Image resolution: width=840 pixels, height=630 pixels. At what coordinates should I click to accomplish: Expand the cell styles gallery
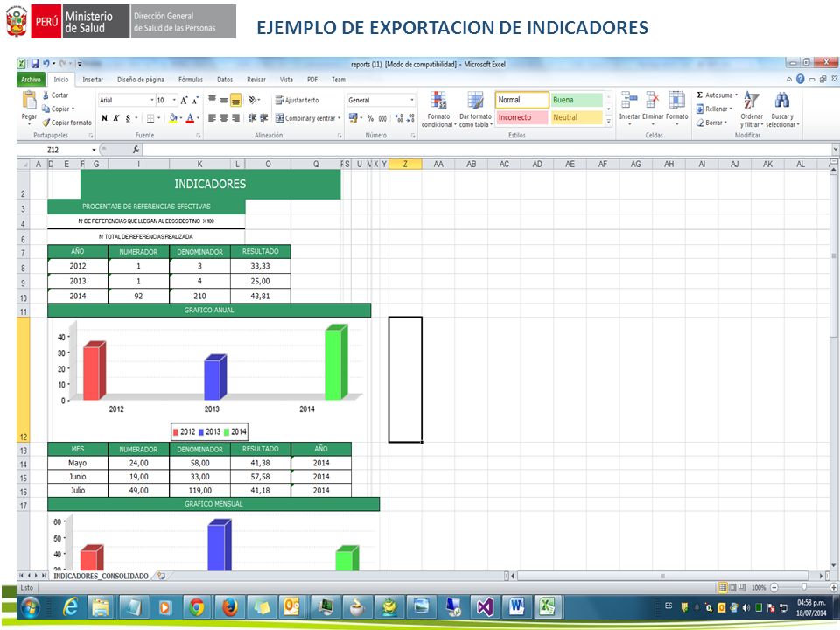click(609, 122)
